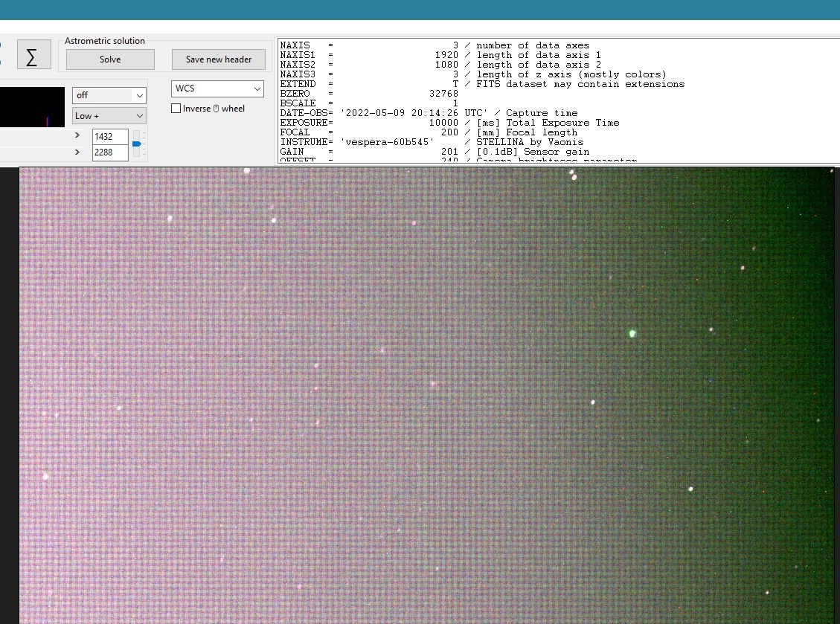Click the arrow beside the 2288 maximum value
840x624 pixels.
click(77, 152)
